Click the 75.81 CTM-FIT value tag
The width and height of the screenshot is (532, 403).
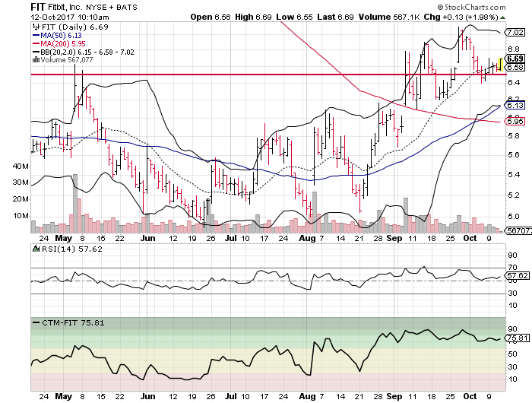coord(518,338)
